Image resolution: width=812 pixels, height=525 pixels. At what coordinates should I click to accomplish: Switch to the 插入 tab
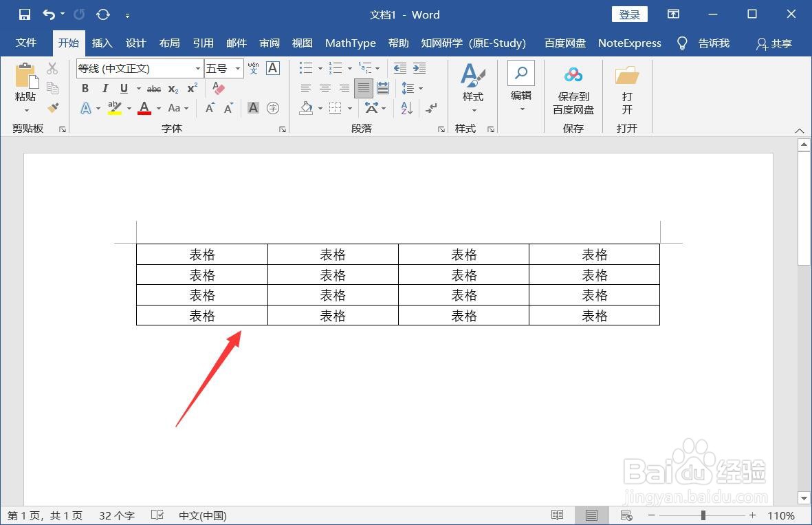click(x=102, y=43)
